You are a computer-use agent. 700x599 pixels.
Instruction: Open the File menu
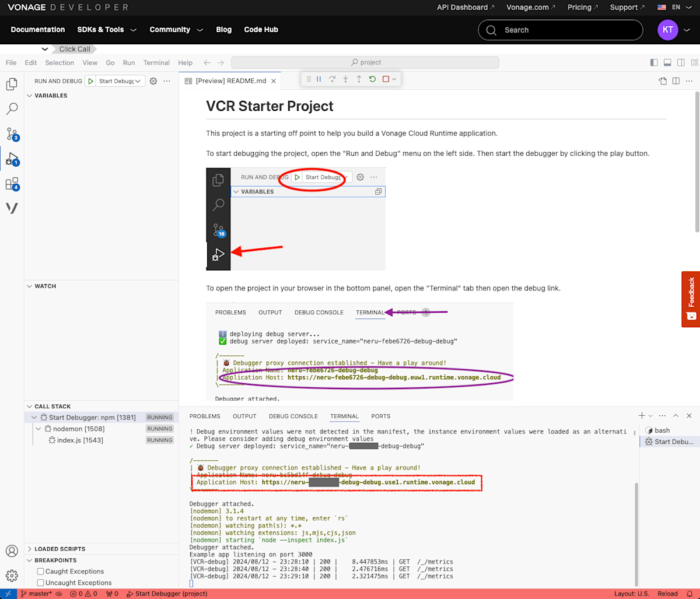pyautogui.click(x=11, y=63)
